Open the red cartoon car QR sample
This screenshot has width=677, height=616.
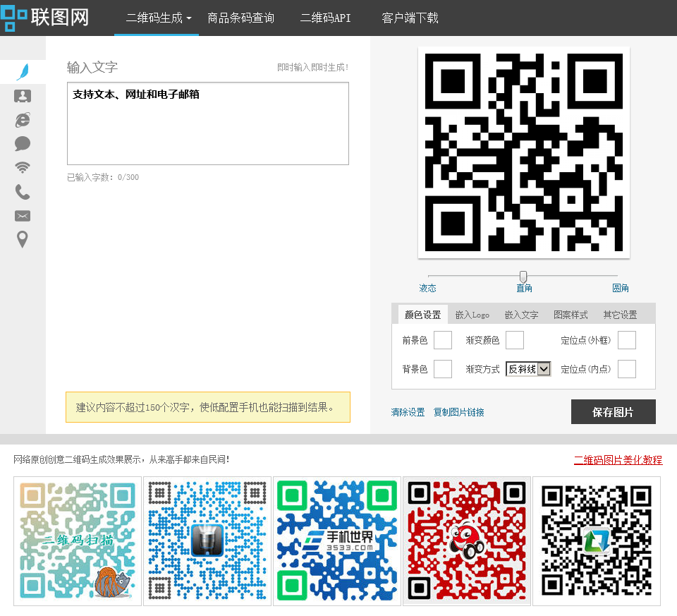467,540
